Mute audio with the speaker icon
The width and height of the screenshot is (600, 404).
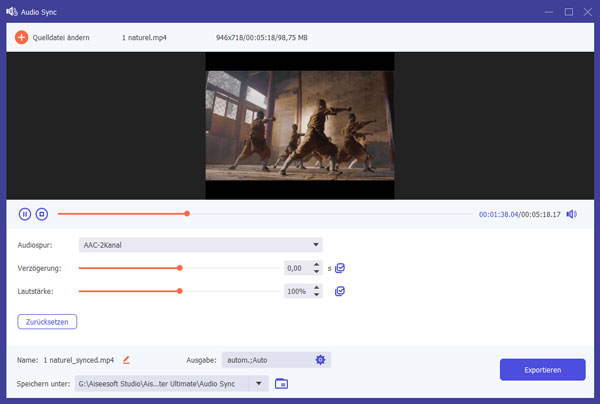pos(572,214)
